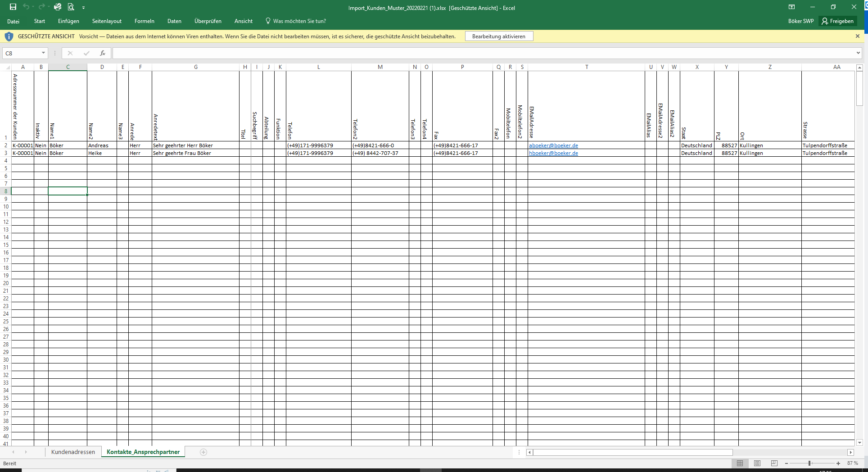Click the horizontal scrollbar right arrow
The width and height of the screenshot is (868, 472).
(x=850, y=452)
